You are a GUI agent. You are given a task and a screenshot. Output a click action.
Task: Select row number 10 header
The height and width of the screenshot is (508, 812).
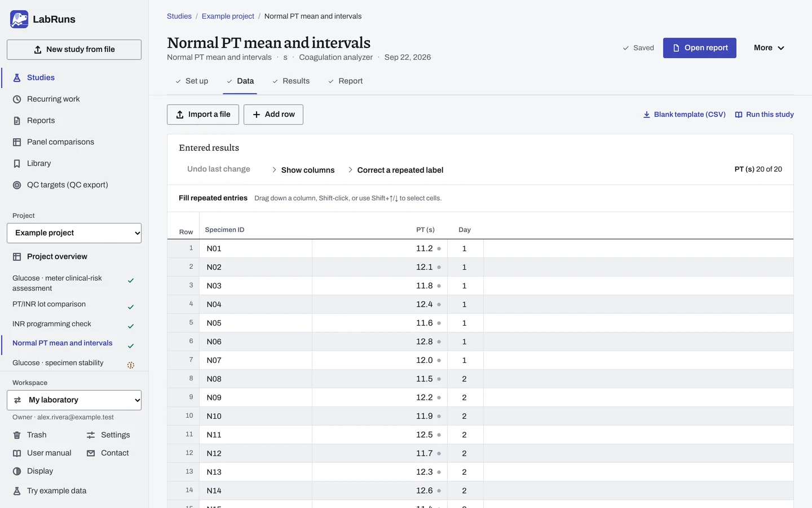coord(183,416)
